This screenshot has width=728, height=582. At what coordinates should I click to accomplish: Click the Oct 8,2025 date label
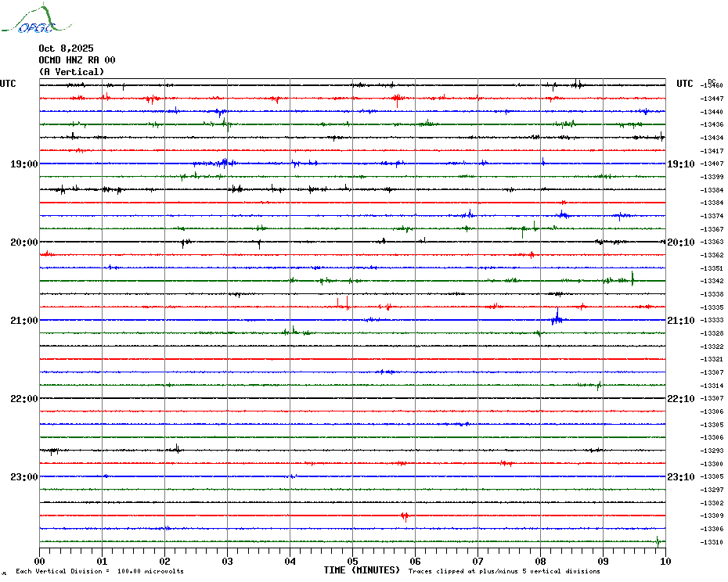pyautogui.click(x=66, y=48)
